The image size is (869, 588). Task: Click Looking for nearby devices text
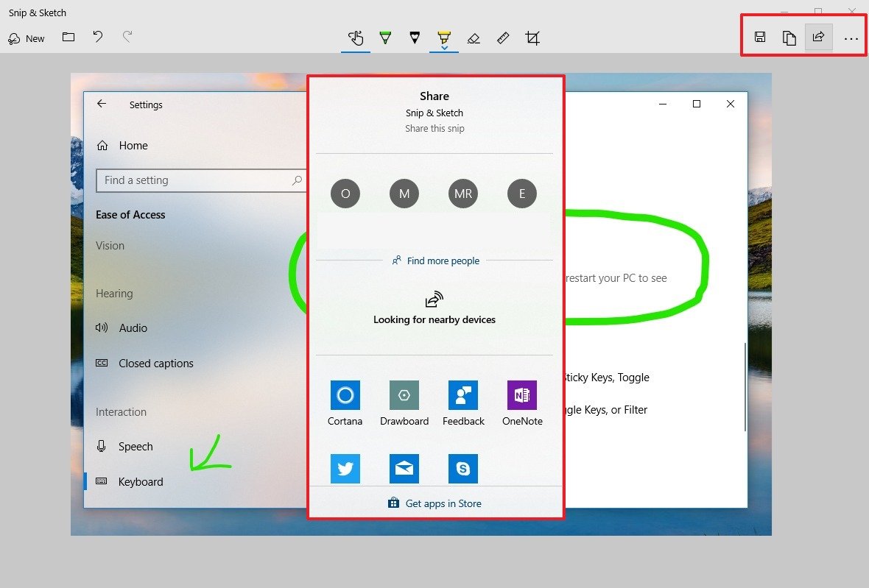(434, 319)
